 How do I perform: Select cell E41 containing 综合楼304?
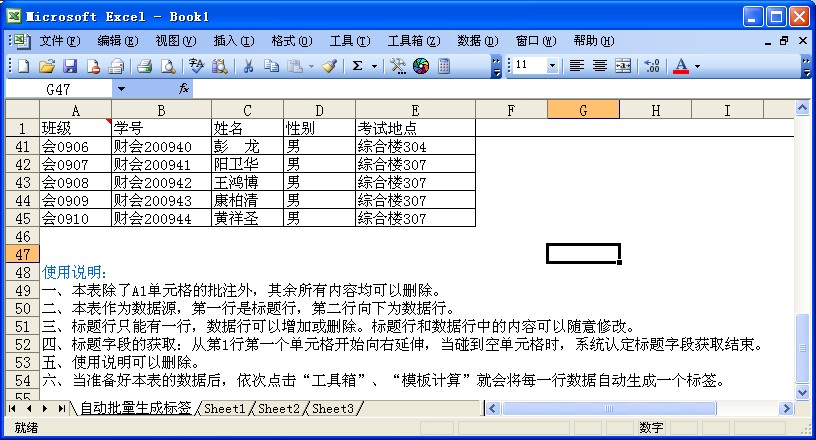tap(415, 147)
